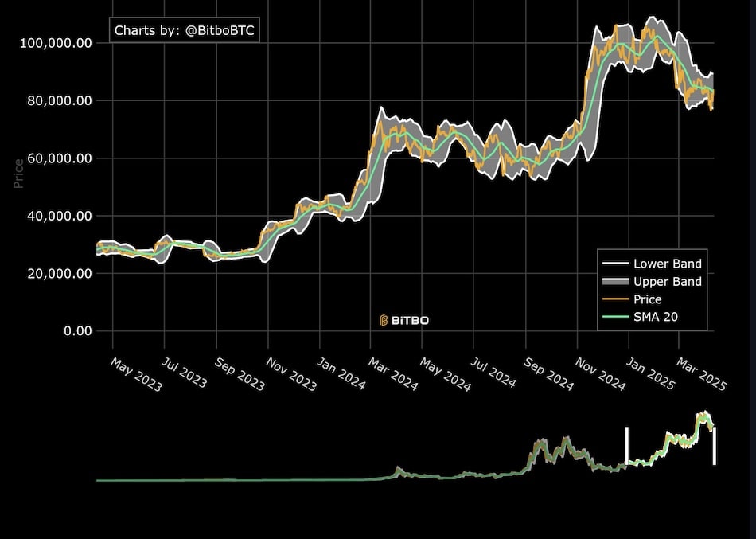Toggle visibility of the SMA 20 legend entry
This screenshot has height=539, width=756.
657,317
